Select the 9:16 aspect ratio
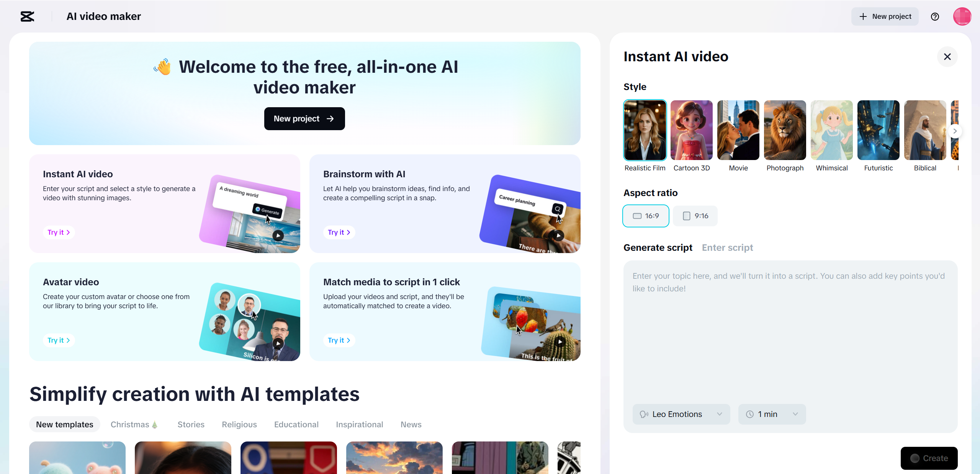980x474 pixels. tap(695, 216)
